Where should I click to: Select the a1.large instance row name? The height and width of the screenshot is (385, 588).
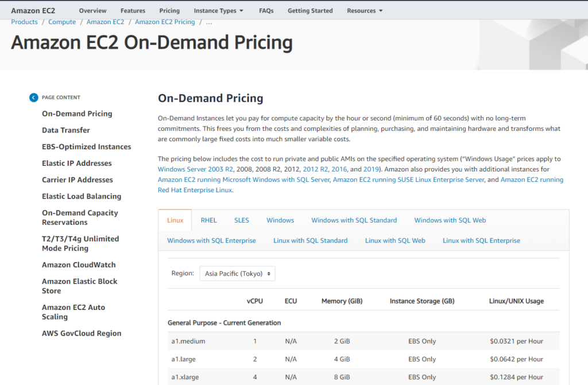[183, 359]
